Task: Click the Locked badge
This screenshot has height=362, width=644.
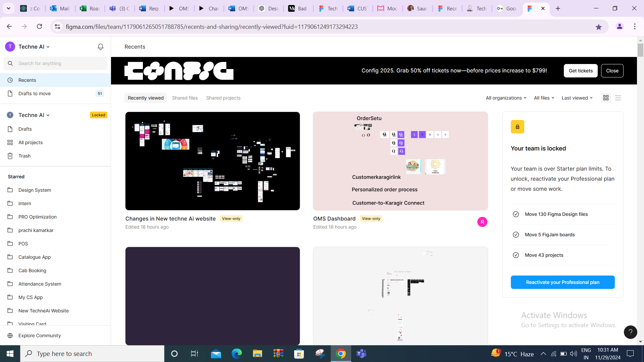Action: 99,115
